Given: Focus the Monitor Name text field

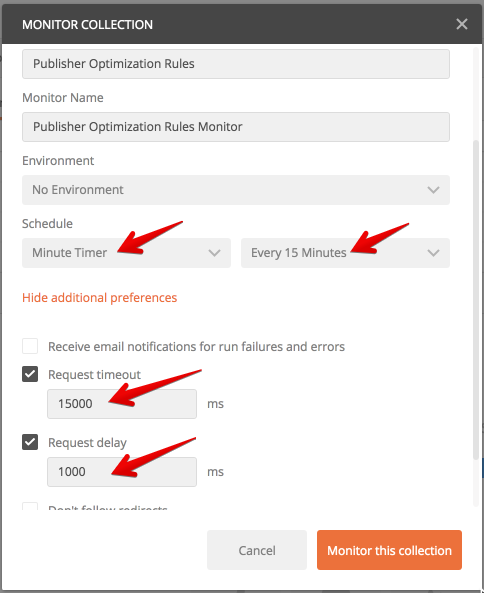Looking at the screenshot, I should tap(236, 127).
